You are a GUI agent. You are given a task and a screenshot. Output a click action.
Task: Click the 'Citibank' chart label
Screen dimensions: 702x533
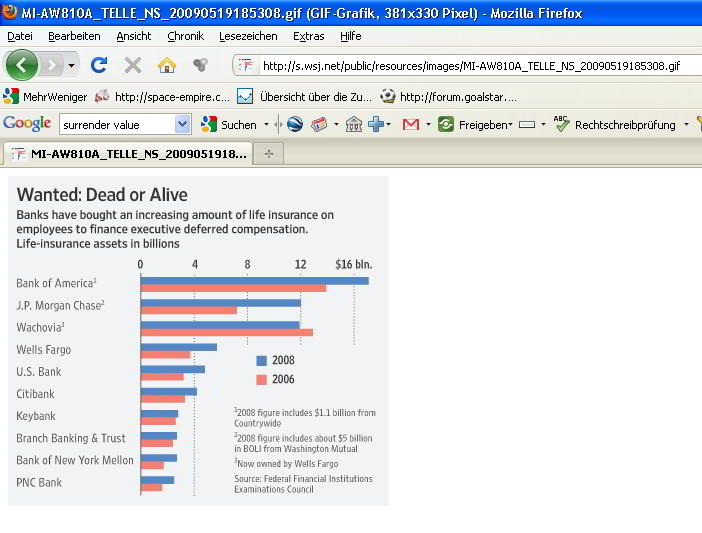35,394
